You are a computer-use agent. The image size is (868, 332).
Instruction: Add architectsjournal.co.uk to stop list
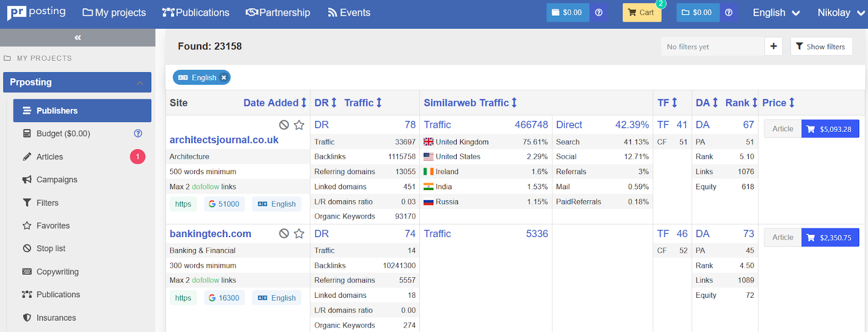[x=284, y=125]
